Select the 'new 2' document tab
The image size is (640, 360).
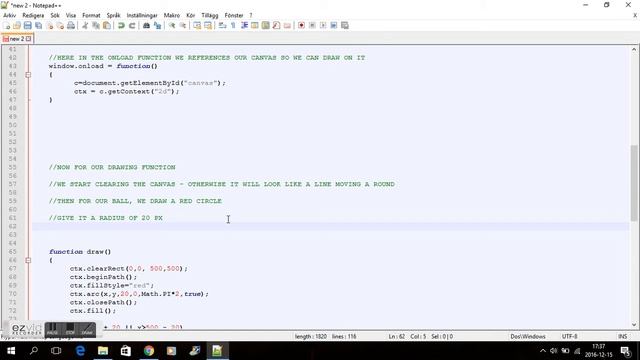coord(17,39)
